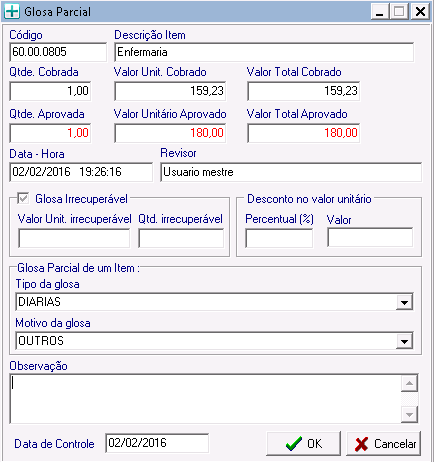
Task: Click the Data de Controle date field
Action: [157, 443]
